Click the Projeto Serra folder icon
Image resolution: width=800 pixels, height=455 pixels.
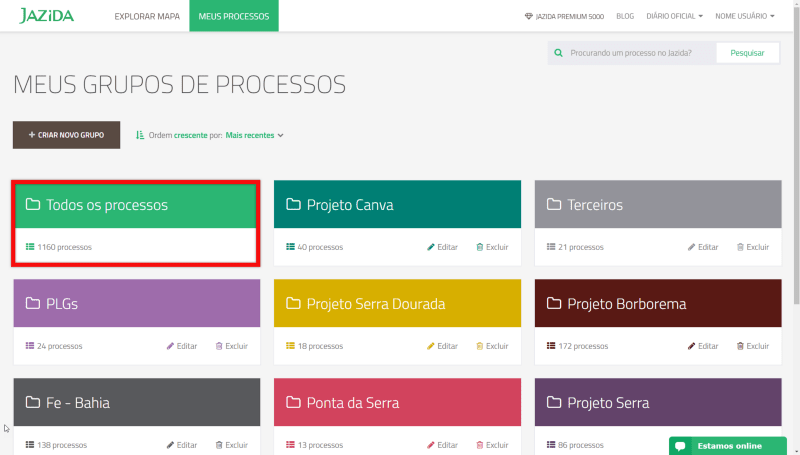click(x=554, y=402)
